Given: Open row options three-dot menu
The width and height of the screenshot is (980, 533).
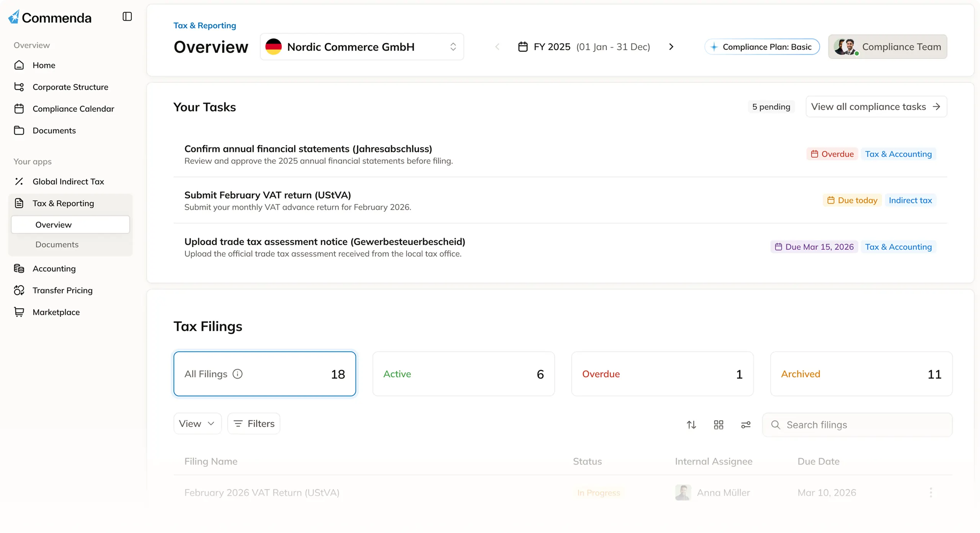Looking at the screenshot, I should click(x=931, y=492).
